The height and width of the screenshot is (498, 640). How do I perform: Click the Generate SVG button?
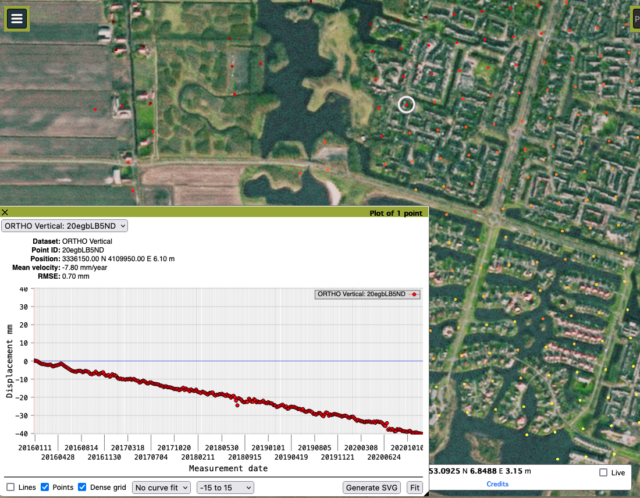click(x=371, y=487)
